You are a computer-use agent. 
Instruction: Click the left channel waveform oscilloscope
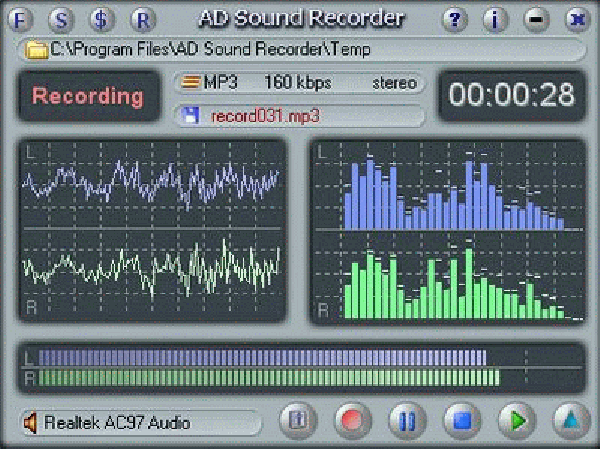click(152, 186)
